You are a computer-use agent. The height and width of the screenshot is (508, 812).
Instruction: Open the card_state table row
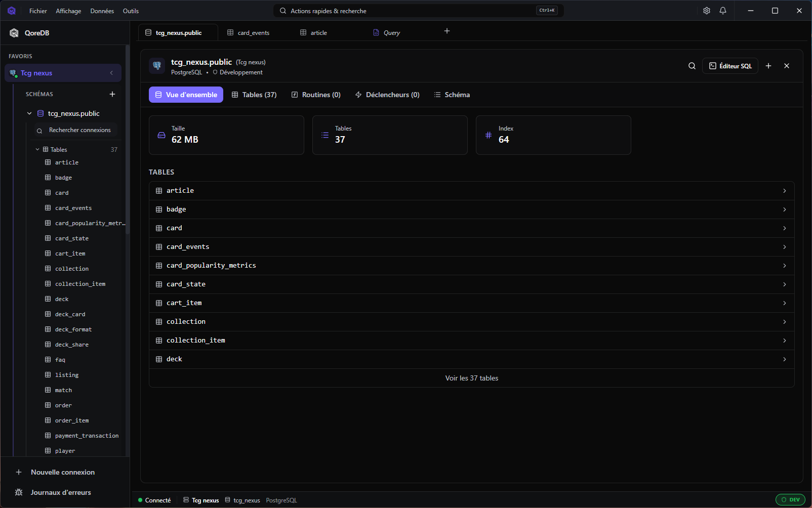coord(472,284)
